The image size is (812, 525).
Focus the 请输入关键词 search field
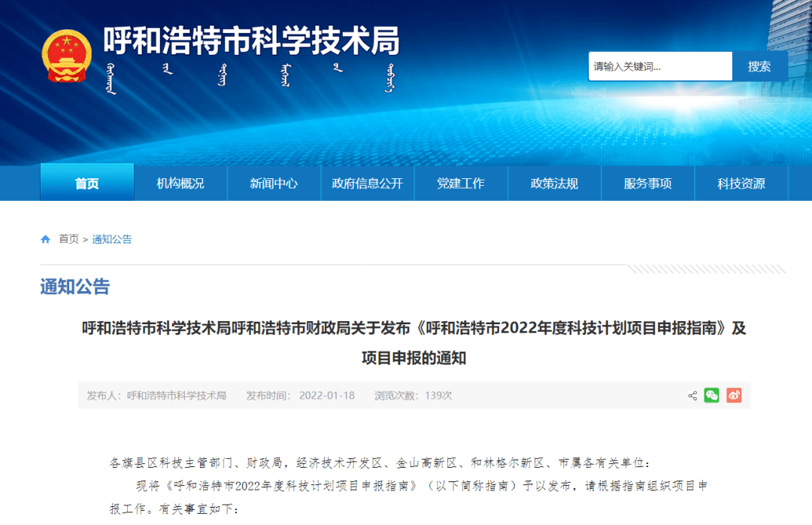[659, 66]
